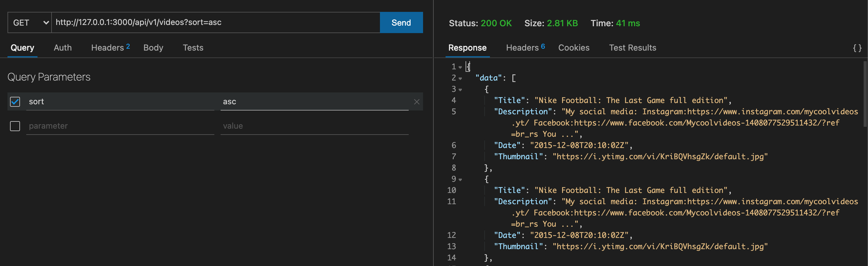Enable the empty parameter row checkbox
Image resolution: width=868 pixels, height=266 pixels.
coord(15,126)
